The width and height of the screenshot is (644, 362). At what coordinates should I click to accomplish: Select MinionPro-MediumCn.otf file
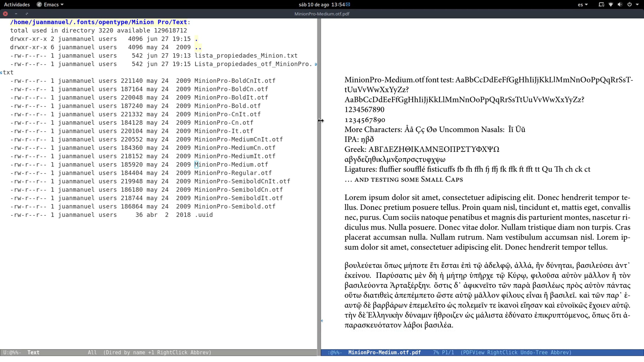pyautogui.click(x=235, y=148)
